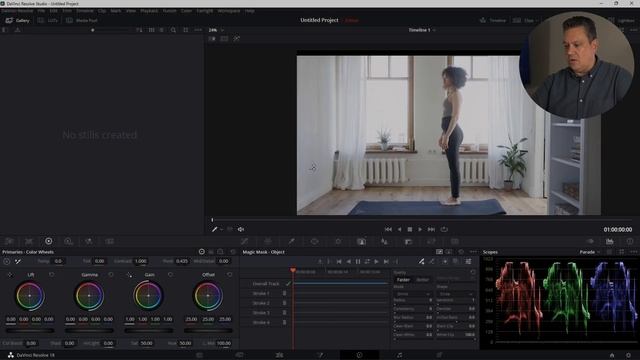Select the Color Wheels palette icon

49,241
